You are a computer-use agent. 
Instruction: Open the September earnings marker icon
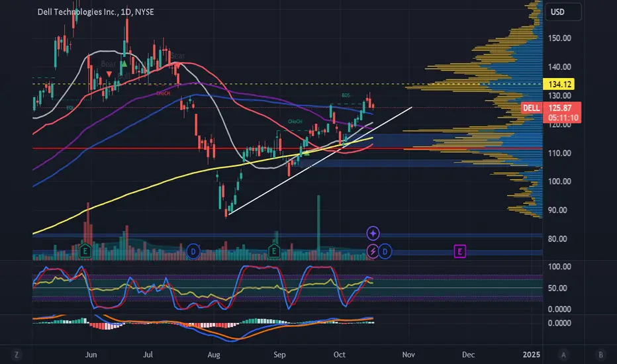[274, 251]
